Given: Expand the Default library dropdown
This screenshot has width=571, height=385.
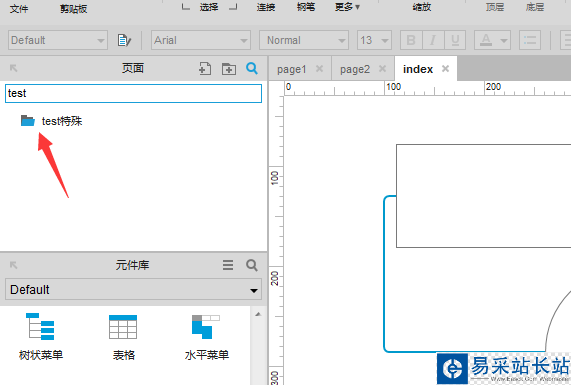Looking at the screenshot, I should [133, 290].
